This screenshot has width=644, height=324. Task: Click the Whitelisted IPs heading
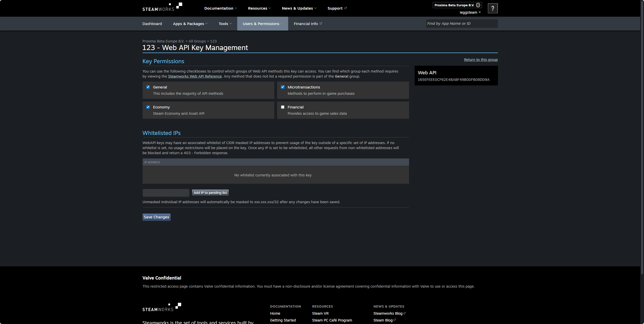point(162,133)
